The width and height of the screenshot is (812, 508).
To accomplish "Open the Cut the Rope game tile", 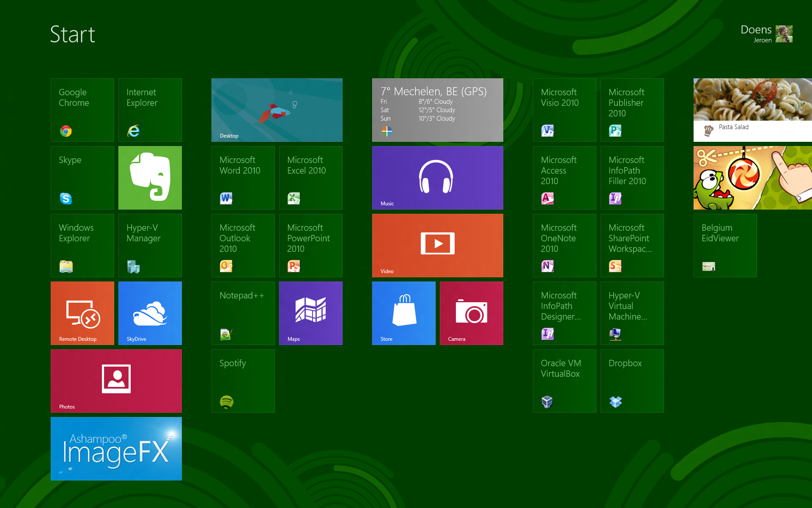I will (753, 178).
